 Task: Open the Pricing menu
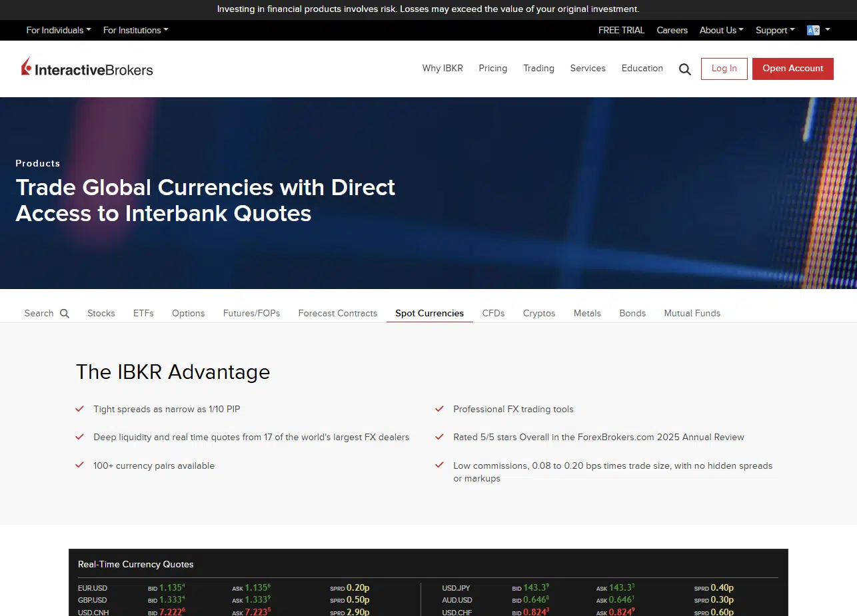click(493, 68)
